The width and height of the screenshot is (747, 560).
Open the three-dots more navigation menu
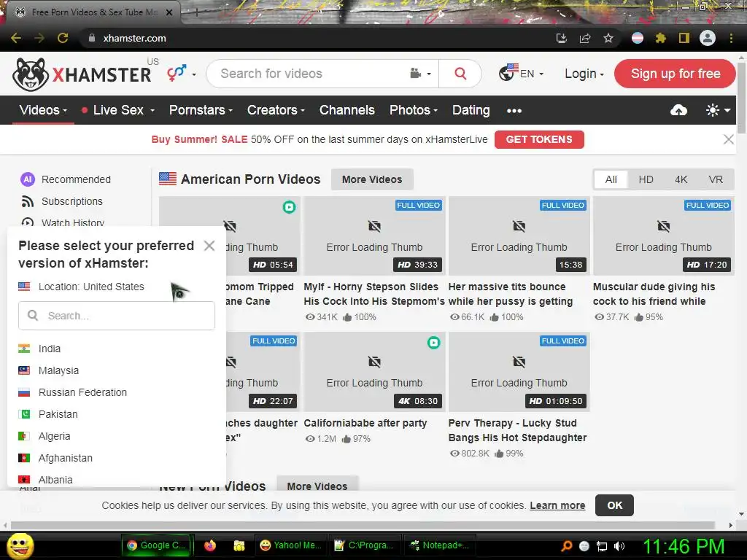(x=514, y=111)
